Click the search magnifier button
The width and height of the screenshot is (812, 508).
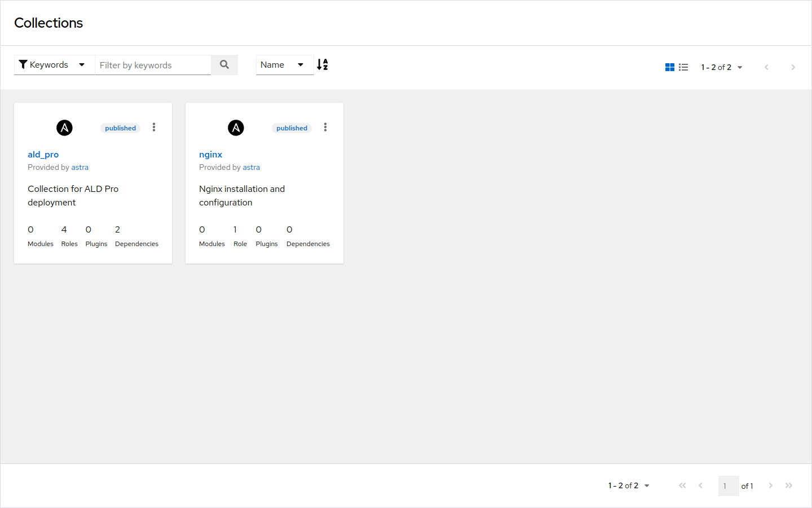224,65
